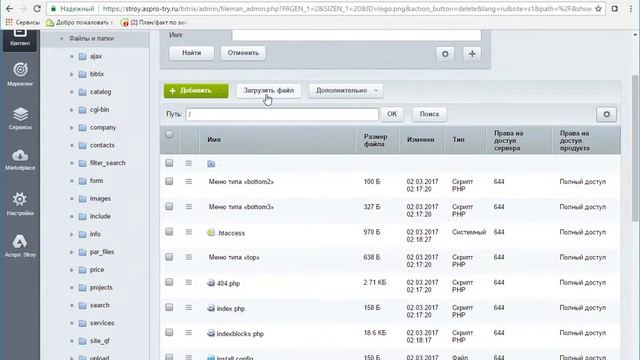This screenshot has width=640, height=360.
Task: Click the index.php file icon
Action: (211, 308)
